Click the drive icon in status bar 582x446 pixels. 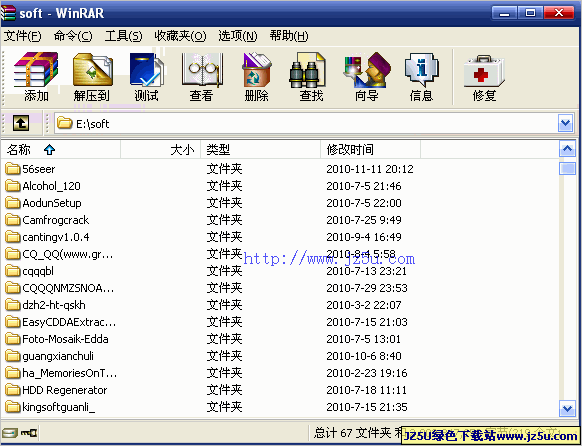(9, 433)
